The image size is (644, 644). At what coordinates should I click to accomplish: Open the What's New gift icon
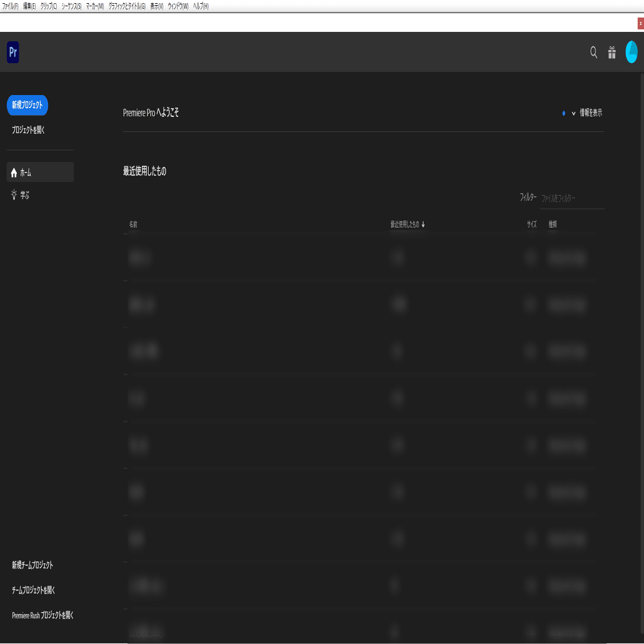click(611, 52)
